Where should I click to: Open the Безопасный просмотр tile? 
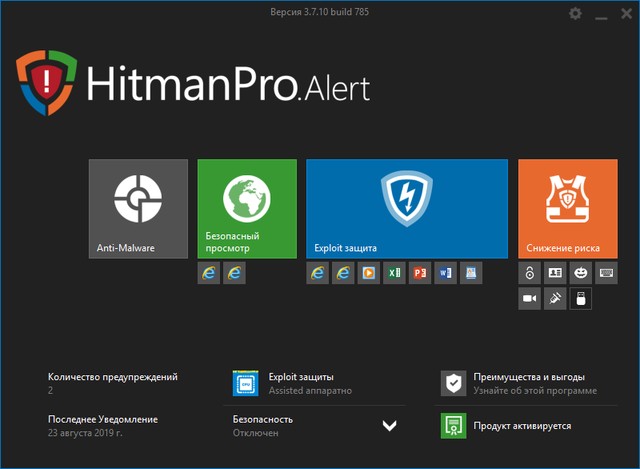[x=247, y=208]
